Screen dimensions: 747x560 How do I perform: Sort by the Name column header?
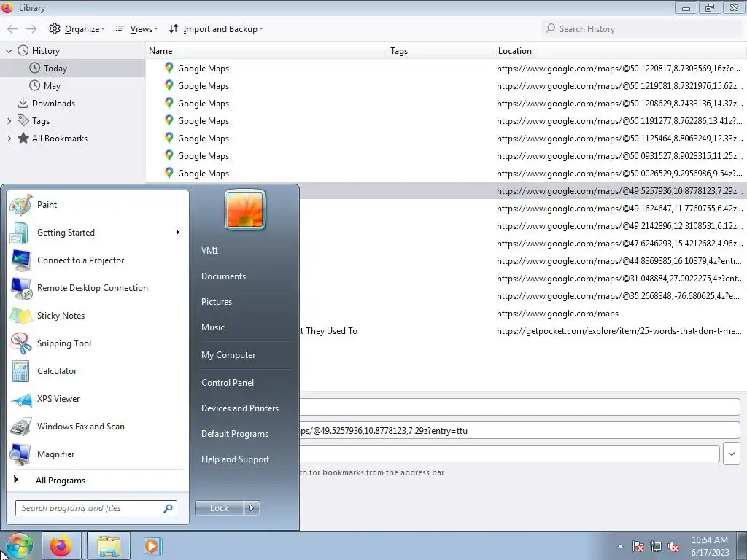coord(266,51)
